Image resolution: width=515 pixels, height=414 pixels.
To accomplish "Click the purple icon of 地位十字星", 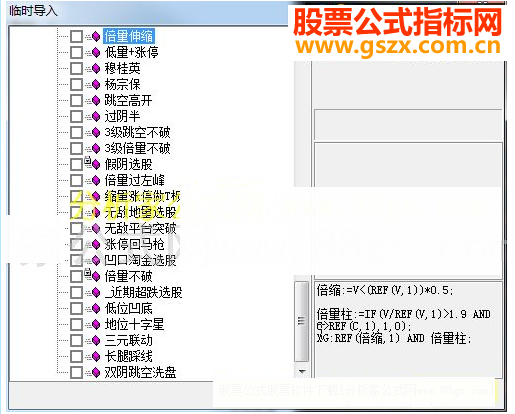I will 96,324.
